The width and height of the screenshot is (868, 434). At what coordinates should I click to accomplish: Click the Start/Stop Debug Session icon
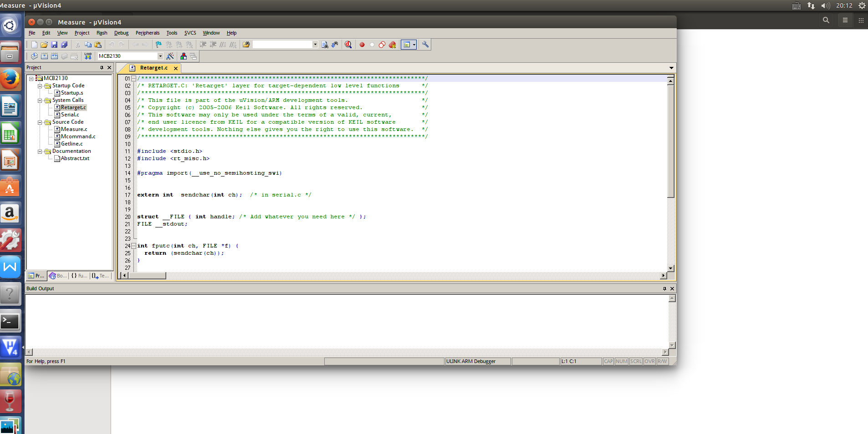click(x=348, y=45)
